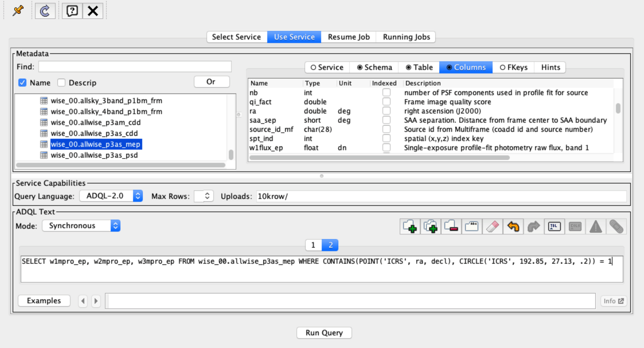
Task: Rename the edit tab with the Abc icon
Action: [471, 226]
